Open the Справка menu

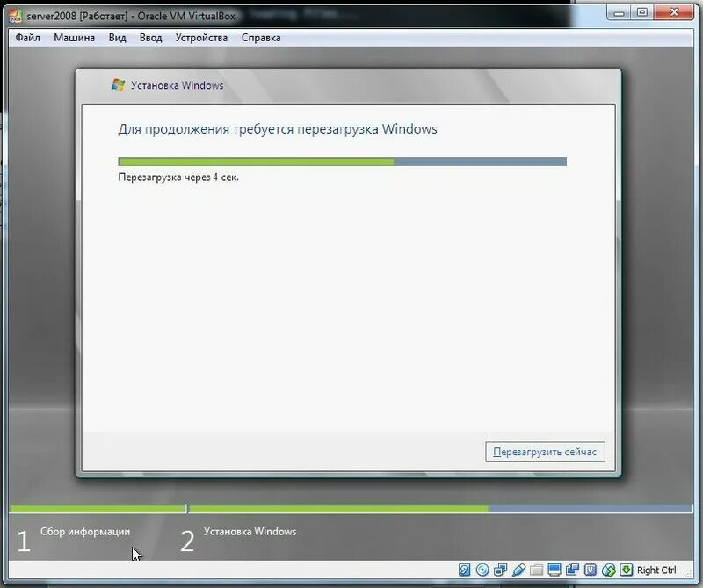coord(261,38)
